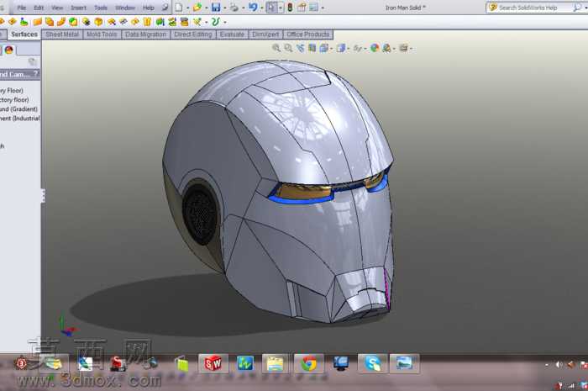Click the magnifier in the help search box

coord(576,8)
